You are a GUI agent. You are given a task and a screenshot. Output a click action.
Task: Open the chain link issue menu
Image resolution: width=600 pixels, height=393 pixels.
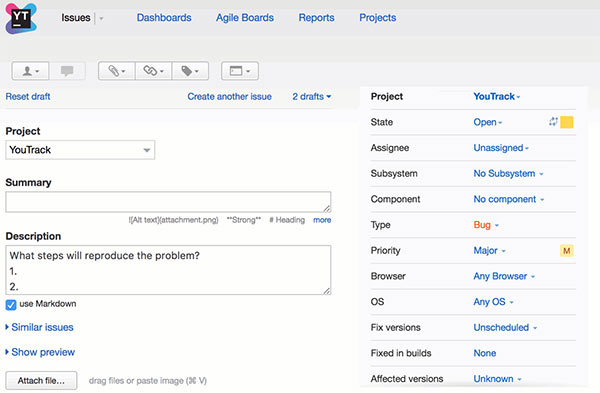coord(153,71)
